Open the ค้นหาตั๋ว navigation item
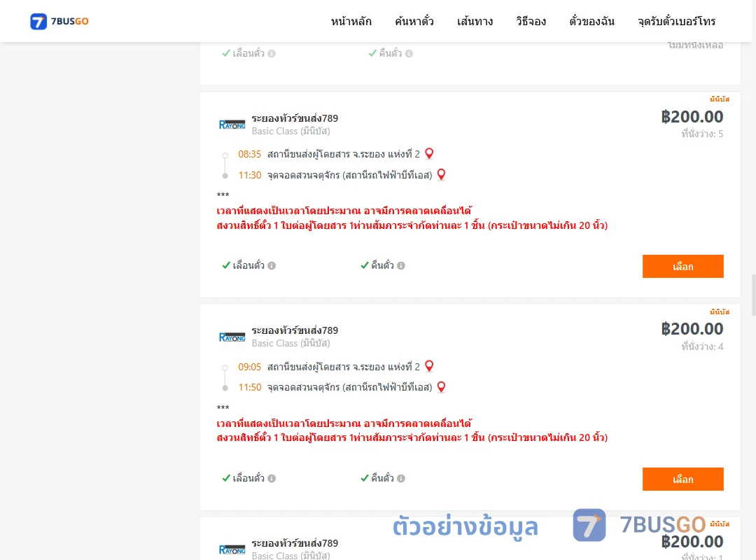Viewport: 756px width, 560px height. [x=414, y=21]
